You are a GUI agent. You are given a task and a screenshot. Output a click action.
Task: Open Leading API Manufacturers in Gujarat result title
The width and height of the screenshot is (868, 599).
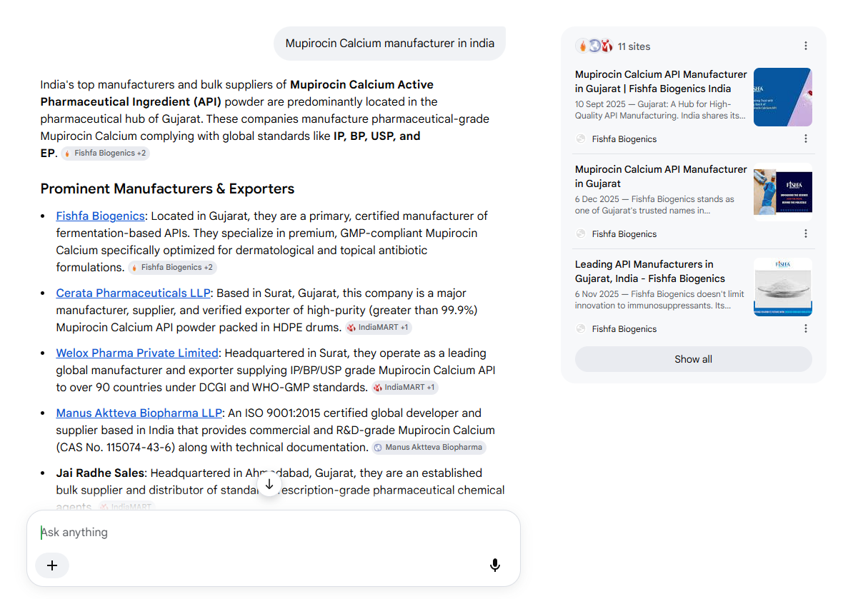(x=650, y=271)
